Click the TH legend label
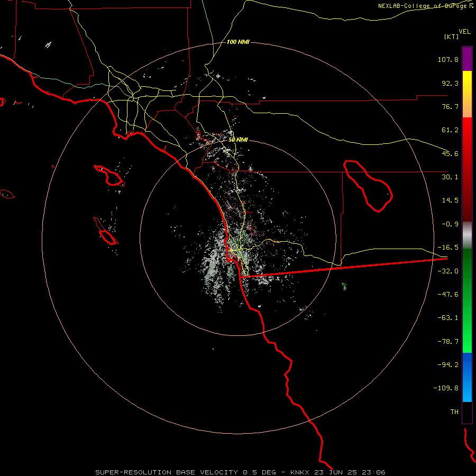 454,412
